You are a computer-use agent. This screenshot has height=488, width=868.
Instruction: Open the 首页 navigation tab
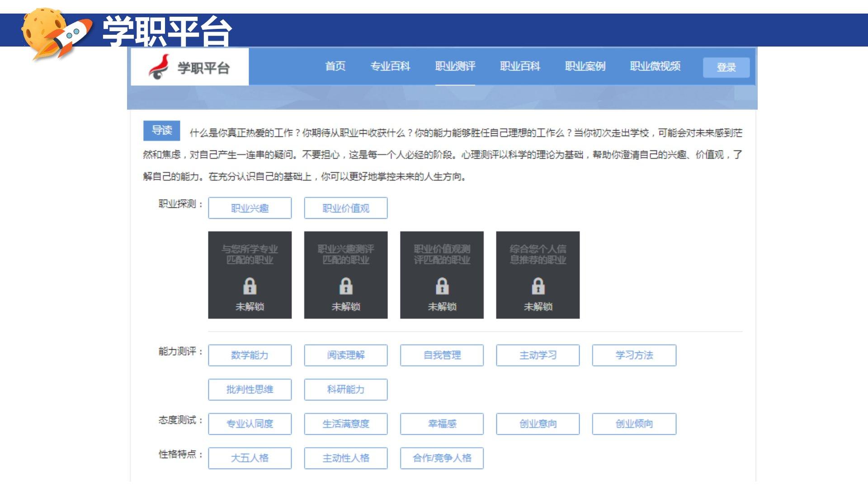click(x=335, y=66)
